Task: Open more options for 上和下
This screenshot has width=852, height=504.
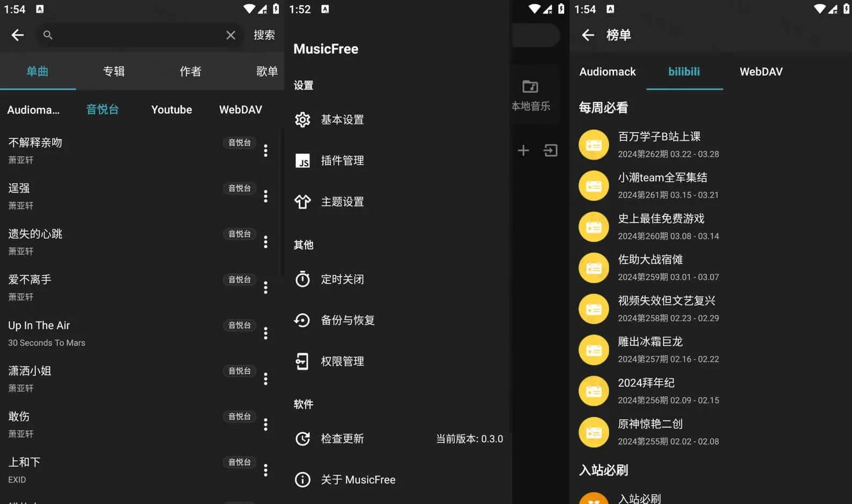Action: pyautogui.click(x=265, y=470)
